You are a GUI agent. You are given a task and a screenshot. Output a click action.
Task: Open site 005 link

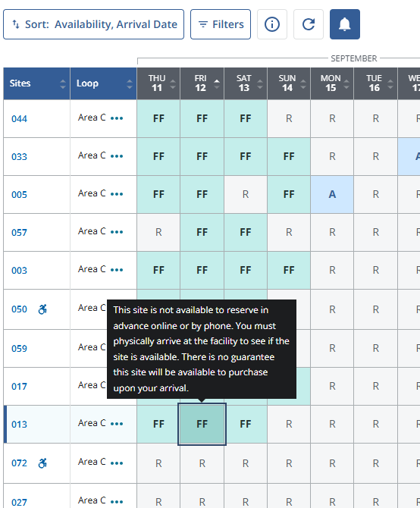tap(19, 195)
